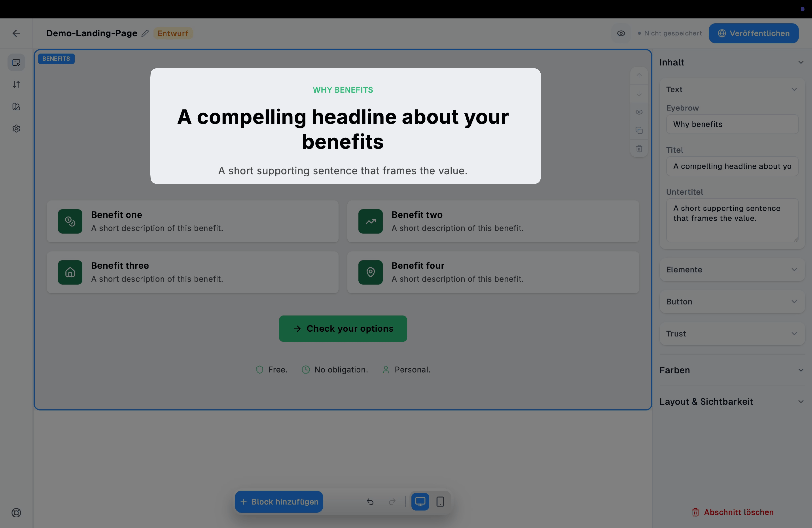Collapse the Text panel
Screen dimensions: 812x528
tap(732, 89)
